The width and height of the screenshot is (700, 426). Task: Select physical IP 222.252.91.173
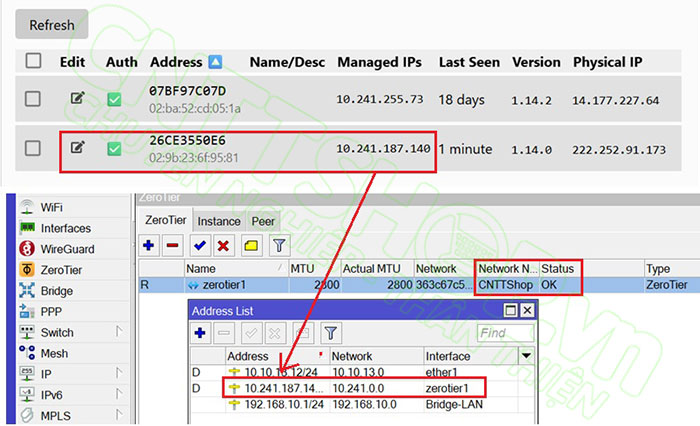(x=619, y=150)
